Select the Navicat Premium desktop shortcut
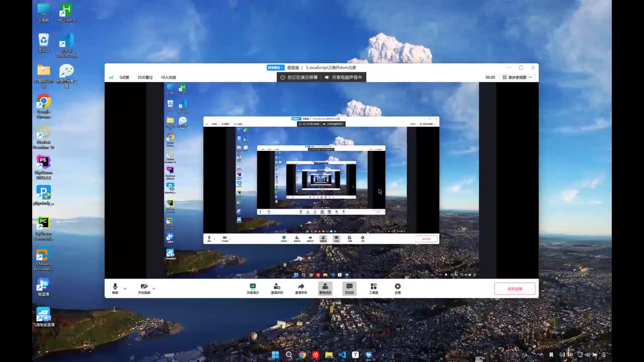This screenshot has width=644, height=362. tap(44, 137)
